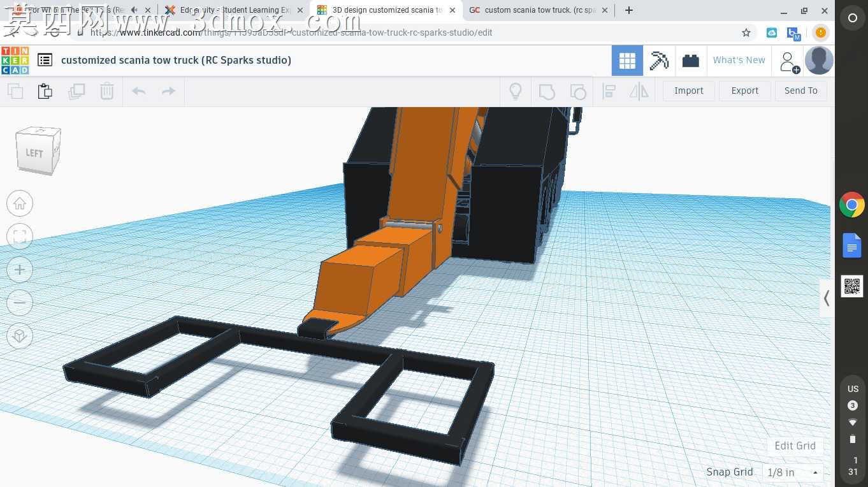Click the invite collaborator icon
This screenshot has height=487, width=868.
pyautogui.click(x=789, y=62)
